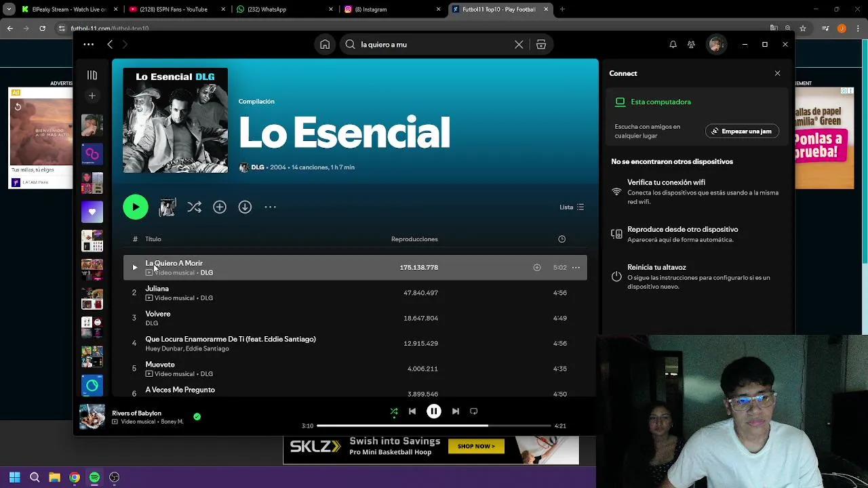
Task: Open Windows taskbar search
Action: coord(35,477)
